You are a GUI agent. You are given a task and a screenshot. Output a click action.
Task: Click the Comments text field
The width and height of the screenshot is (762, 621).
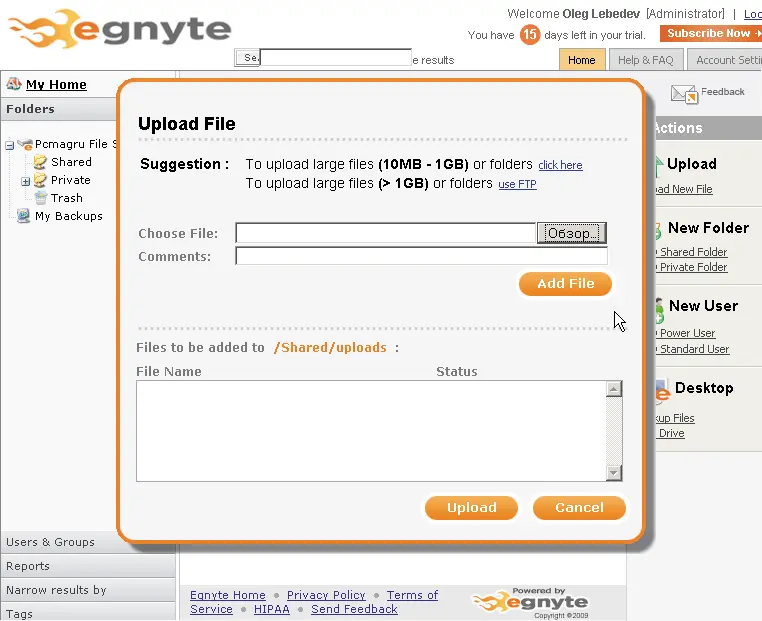point(421,256)
